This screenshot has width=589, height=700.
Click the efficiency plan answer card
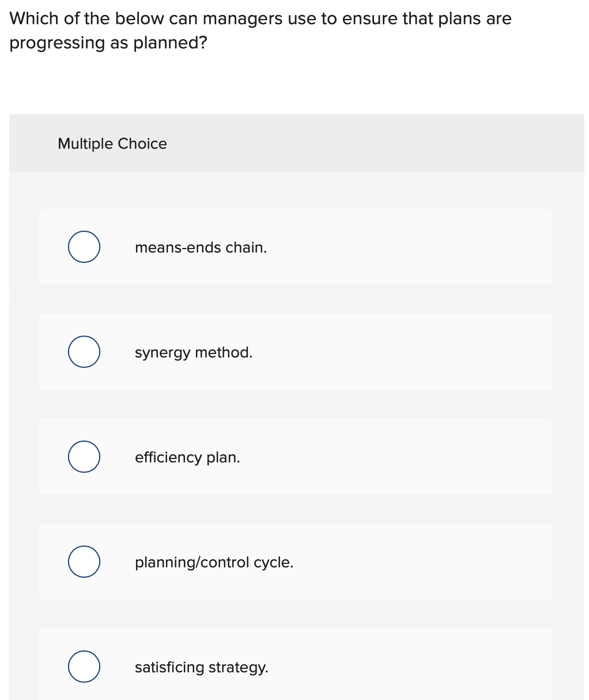(x=295, y=456)
